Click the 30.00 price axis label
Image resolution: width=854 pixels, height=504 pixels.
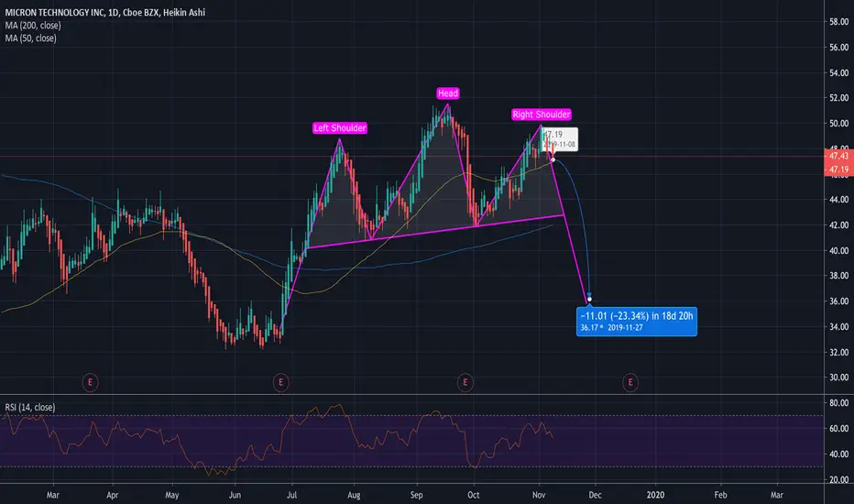(x=838, y=377)
